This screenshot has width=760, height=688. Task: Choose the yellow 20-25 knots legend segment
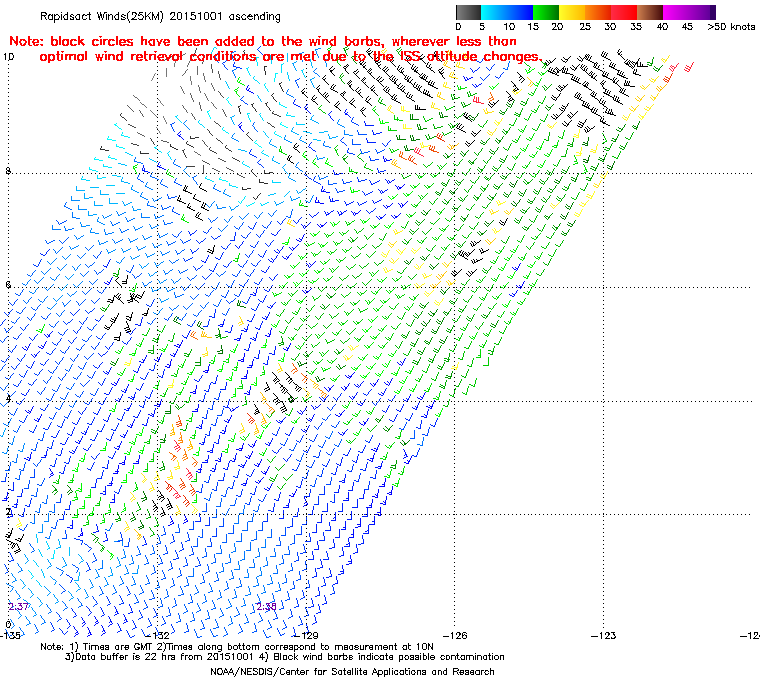point(572,12)
